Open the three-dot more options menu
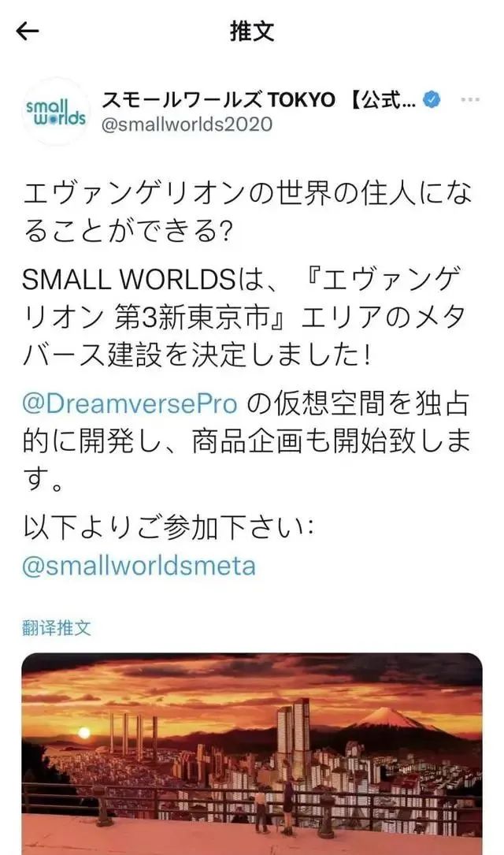This screenshot has width=504, height=855. [469, 100]
